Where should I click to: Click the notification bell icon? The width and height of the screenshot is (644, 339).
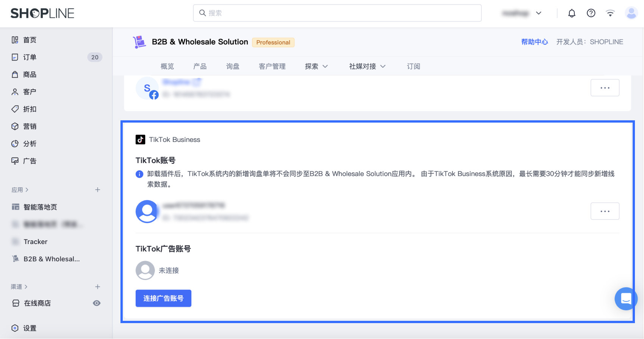[x=572, y=13]
